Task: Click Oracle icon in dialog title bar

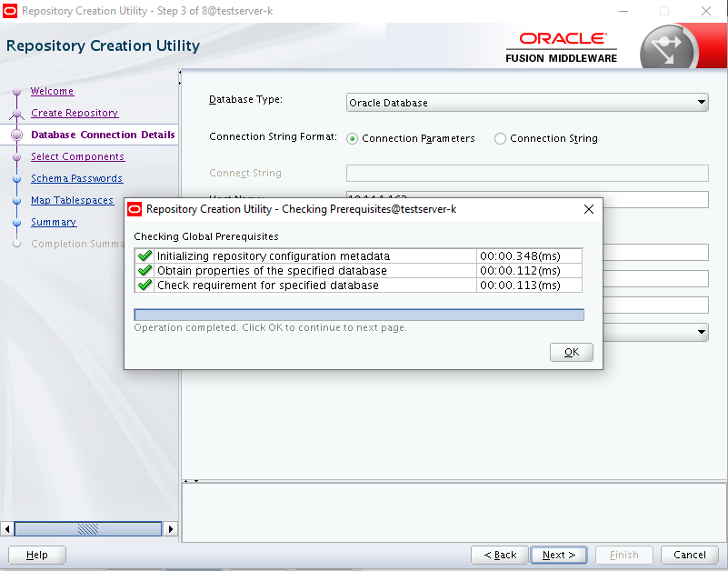Action: click(135, 209)
